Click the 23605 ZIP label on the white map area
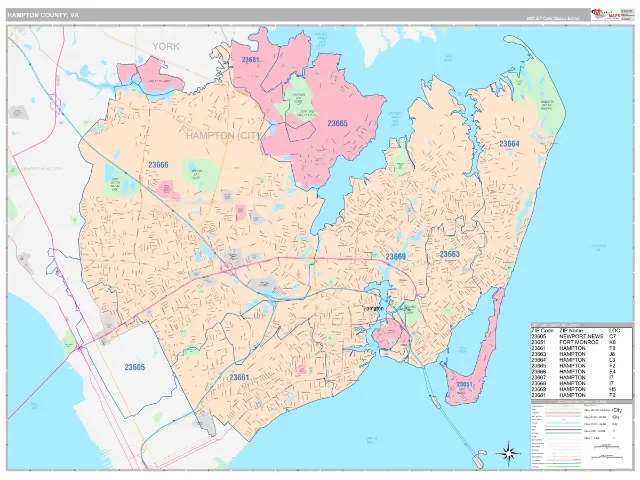This screenshot has width=640, height=480. (135, 367)
